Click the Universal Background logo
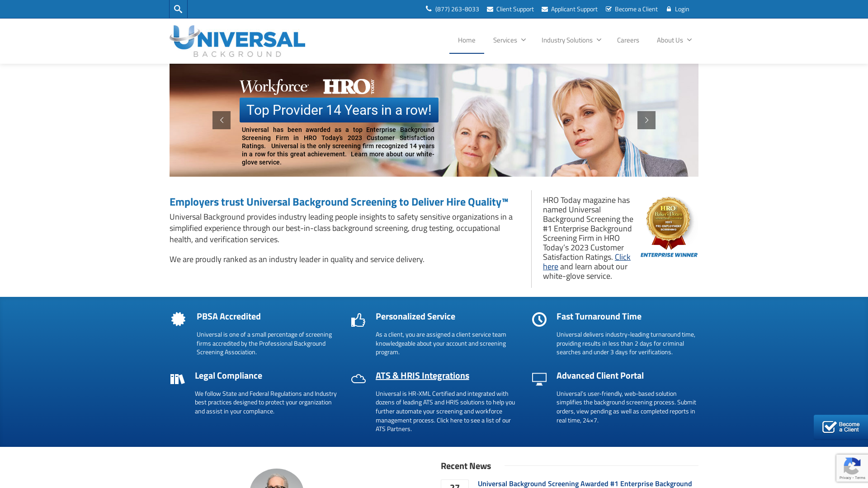The image size is (868, 488). pos(237,41)
